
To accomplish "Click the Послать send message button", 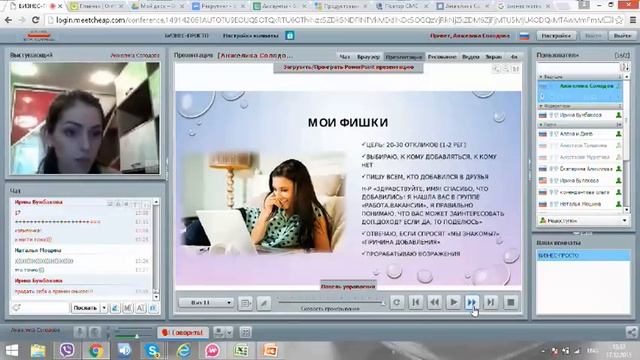I will pyautogui.click(x=85, y=308).
